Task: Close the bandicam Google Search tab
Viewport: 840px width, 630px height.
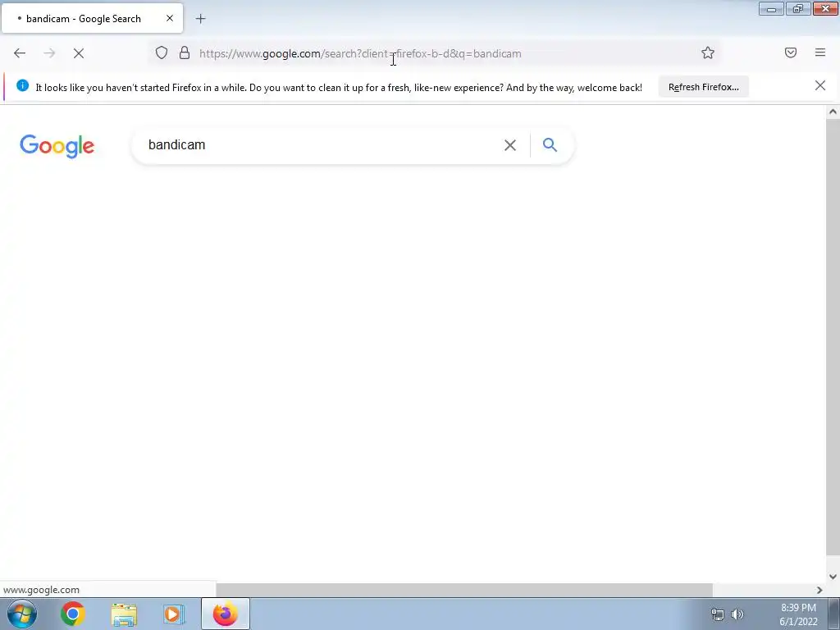Action: [170, 18]
